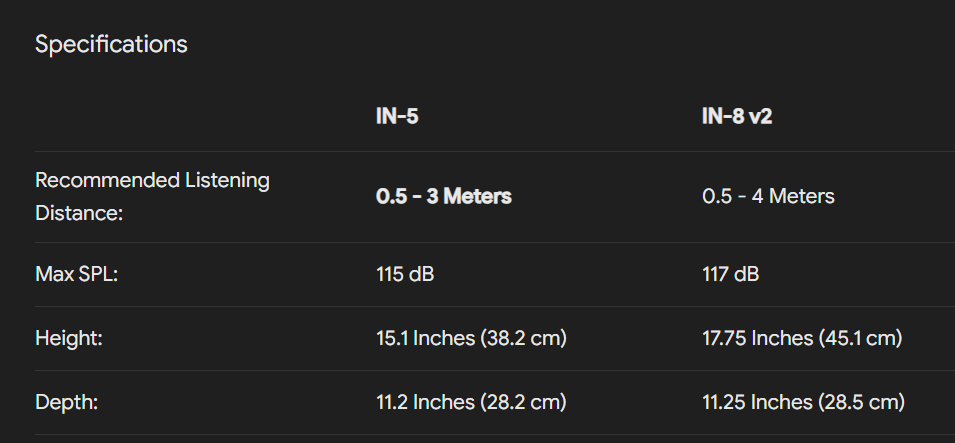This screenshot has height=443, width=955.
Task: Click the word 'Distance:' in the row label
Action: click(79, 213)
